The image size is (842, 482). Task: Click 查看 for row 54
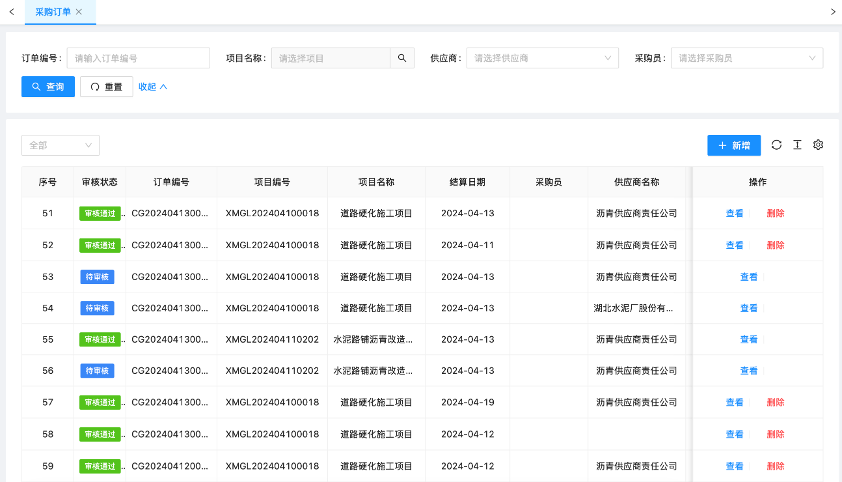(748, 308)
